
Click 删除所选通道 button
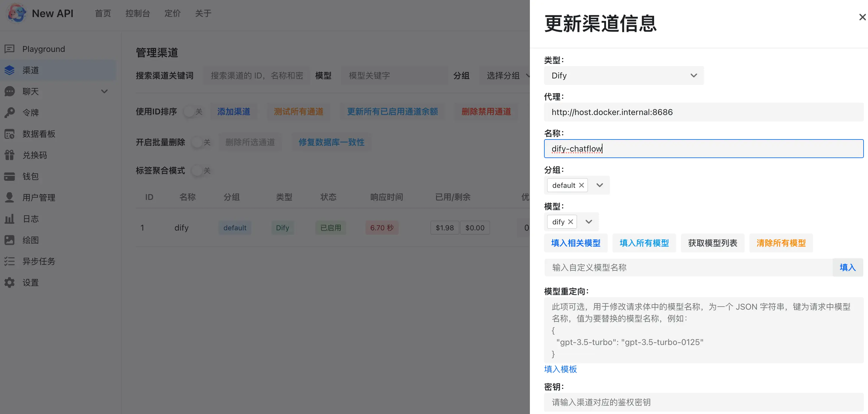(250, 142)
